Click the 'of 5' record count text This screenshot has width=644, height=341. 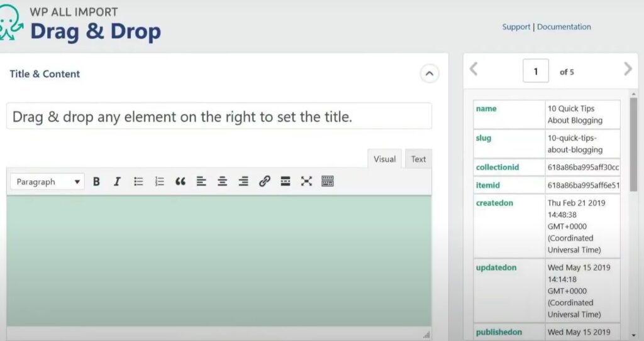tap(567, 72)
